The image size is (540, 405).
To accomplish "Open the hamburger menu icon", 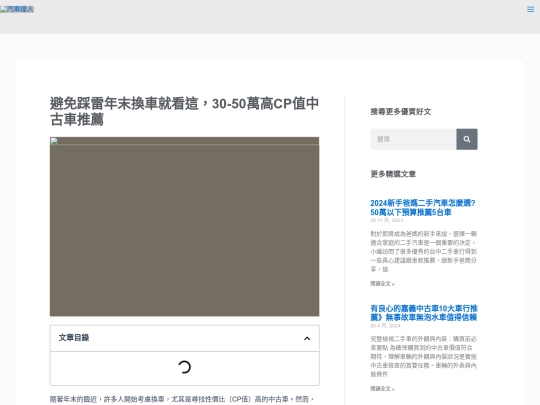I will point(530,9).
